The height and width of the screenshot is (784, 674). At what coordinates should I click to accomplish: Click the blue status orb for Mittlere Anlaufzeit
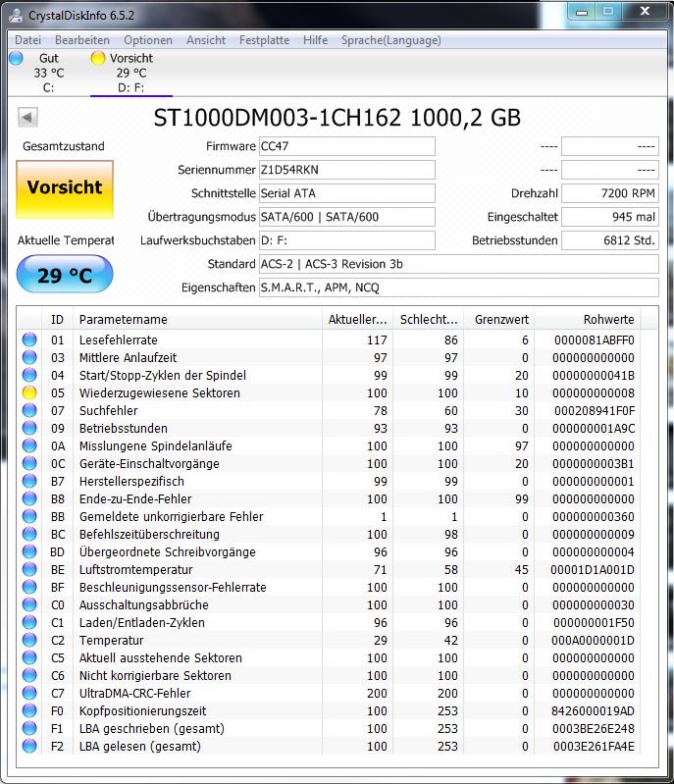pyautogui.click(x=29, y=357)
